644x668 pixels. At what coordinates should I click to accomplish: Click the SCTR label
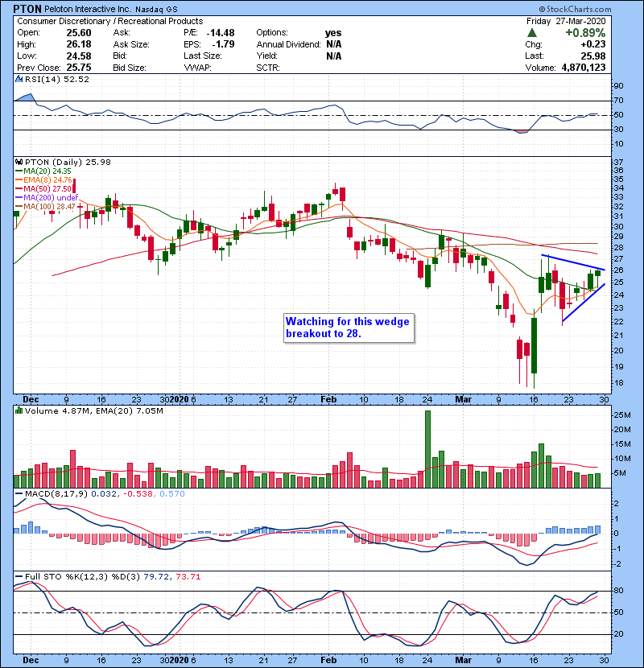[268, 68]
